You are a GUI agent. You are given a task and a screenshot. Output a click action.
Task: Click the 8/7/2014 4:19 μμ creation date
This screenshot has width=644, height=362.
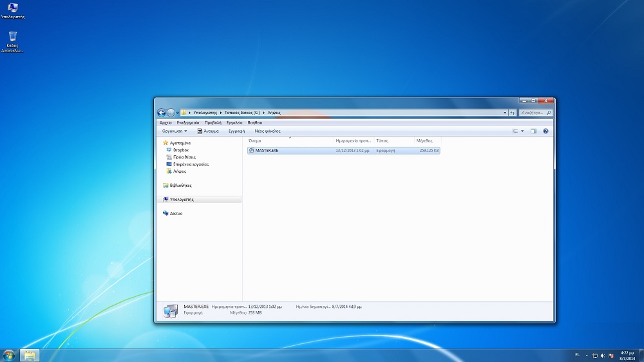point(346,307)
